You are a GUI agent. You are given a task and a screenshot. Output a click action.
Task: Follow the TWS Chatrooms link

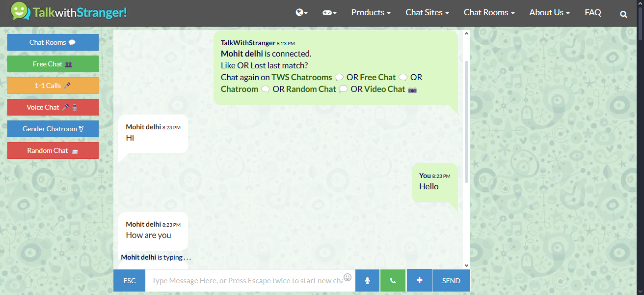pos(301,77)
